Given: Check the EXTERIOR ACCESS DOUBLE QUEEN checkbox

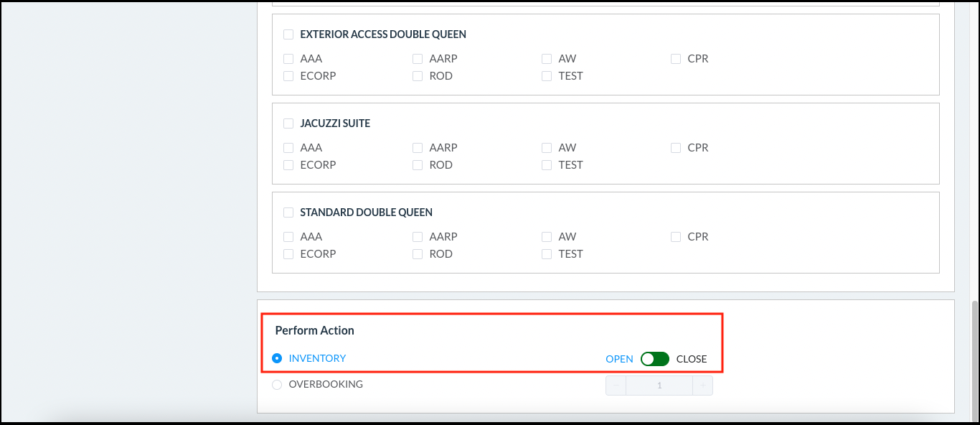Looking at the screenshot, I should (x=288, y=34).
